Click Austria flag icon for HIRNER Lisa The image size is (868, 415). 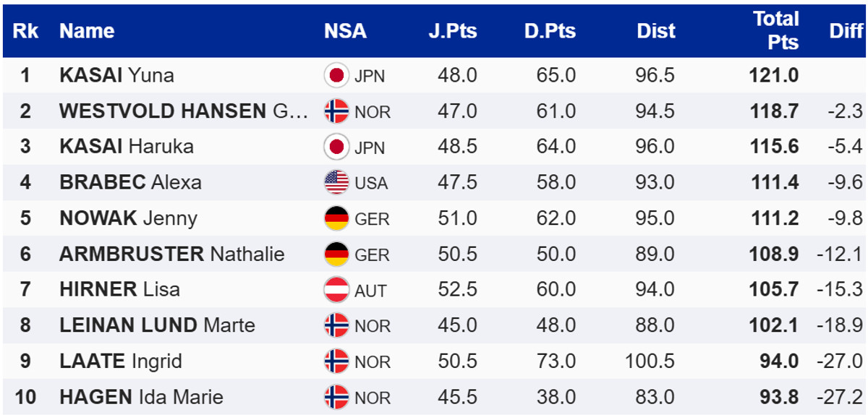(x=336, y=290)
